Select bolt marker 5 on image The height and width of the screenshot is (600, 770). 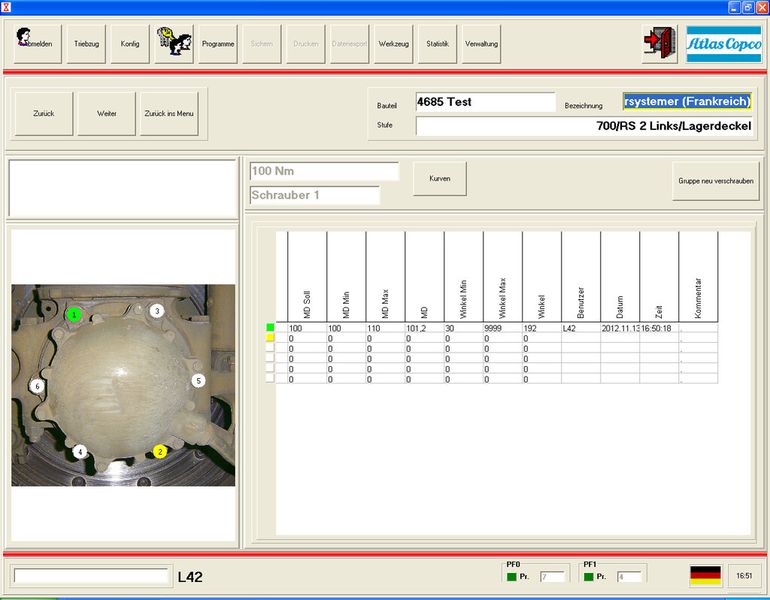198,381
